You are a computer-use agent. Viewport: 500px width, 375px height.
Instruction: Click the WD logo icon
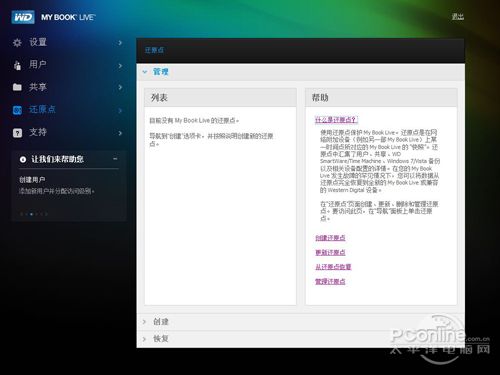[23, 17]
